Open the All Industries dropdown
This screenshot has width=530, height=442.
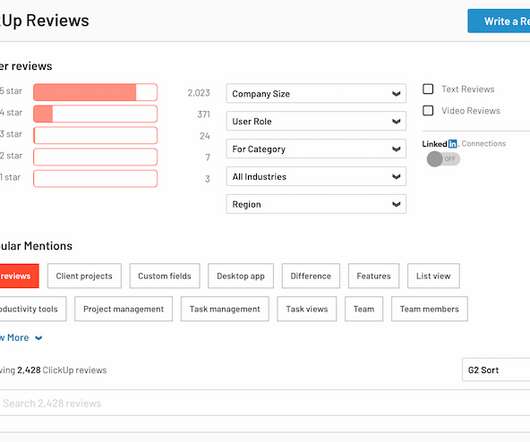(x=316, y=177)
